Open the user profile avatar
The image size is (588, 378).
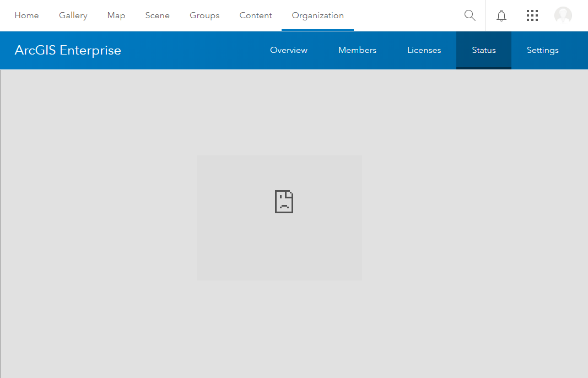tap(563, 15)
